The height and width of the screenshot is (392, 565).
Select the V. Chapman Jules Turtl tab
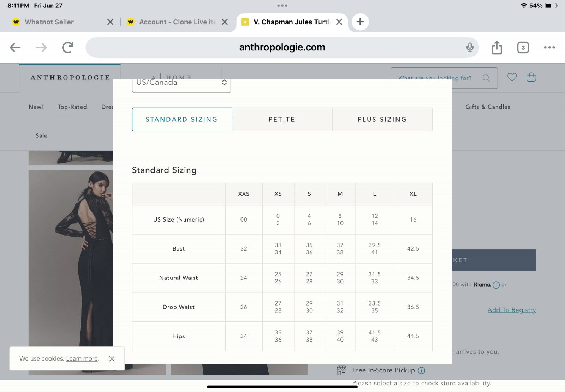(x=291, y=22)
